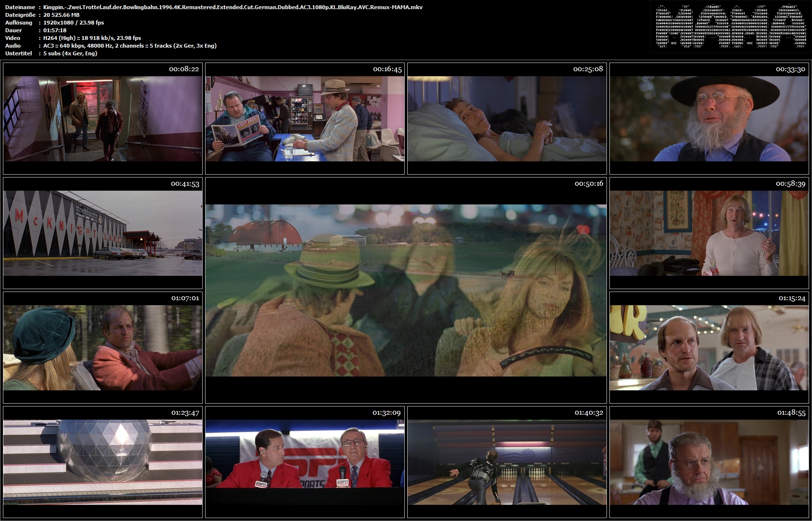Click the 01:23:47 timestamp label
The height and width of the screenshot is (521, 812).
185,413
